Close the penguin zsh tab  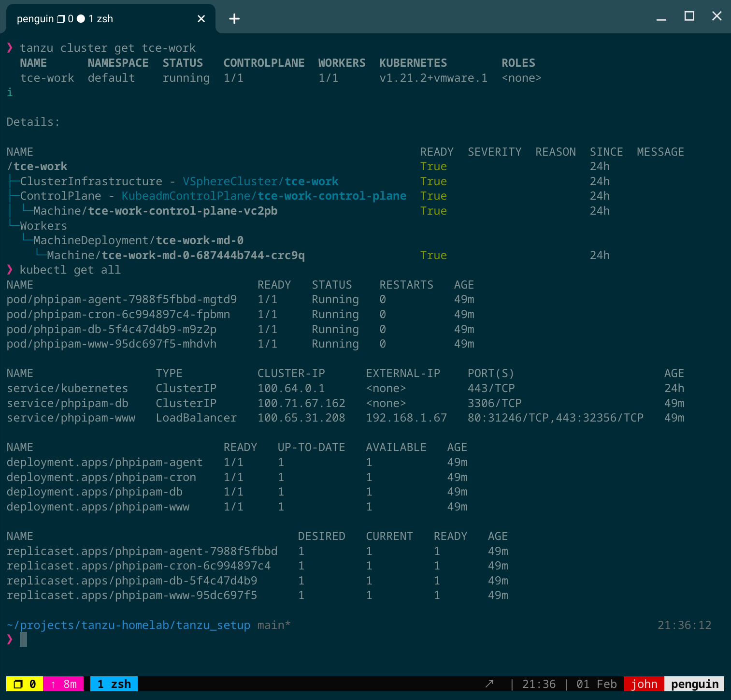[x=201, y=19]
